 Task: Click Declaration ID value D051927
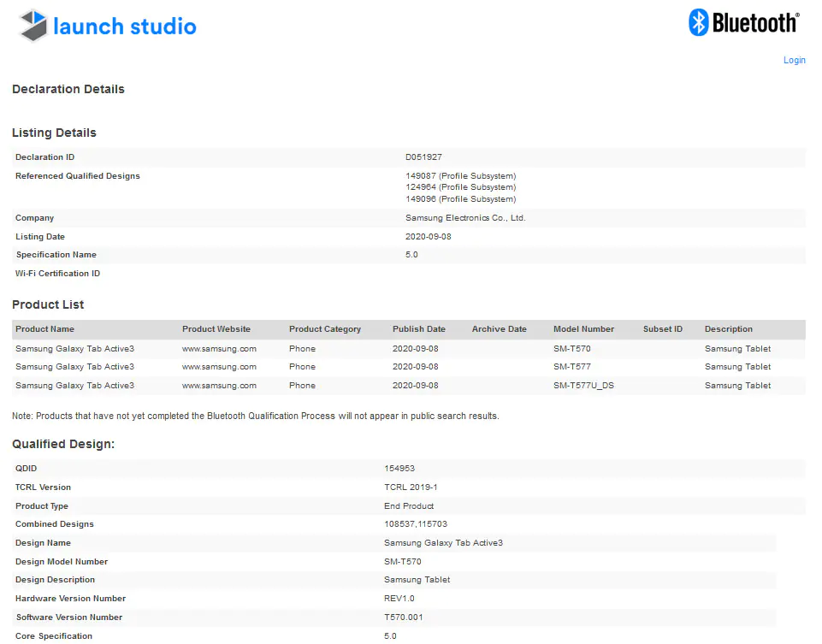(423, 157)
